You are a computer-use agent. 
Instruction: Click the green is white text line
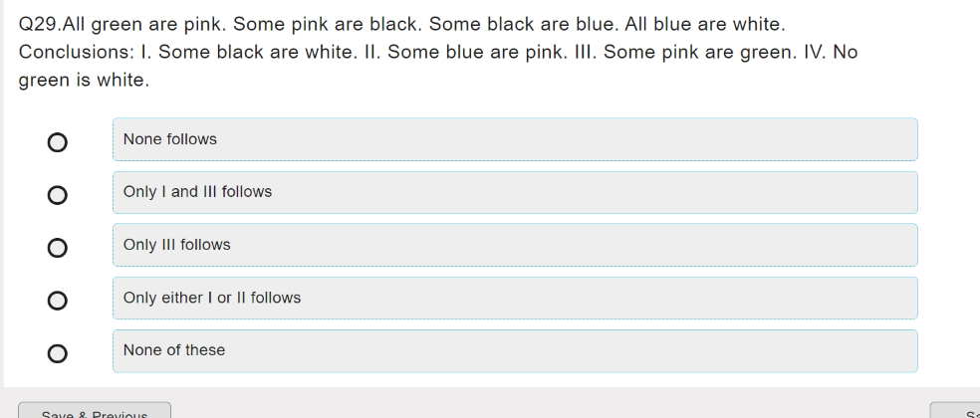[x=84, y=80]
